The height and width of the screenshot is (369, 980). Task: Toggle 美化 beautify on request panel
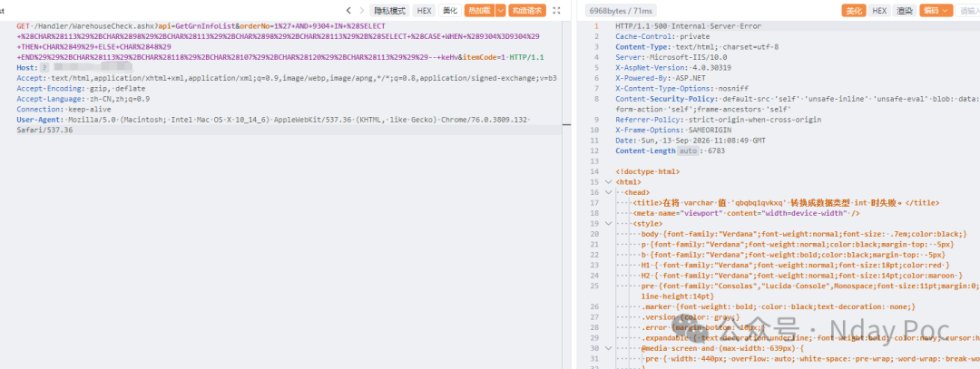coord(449,11)
